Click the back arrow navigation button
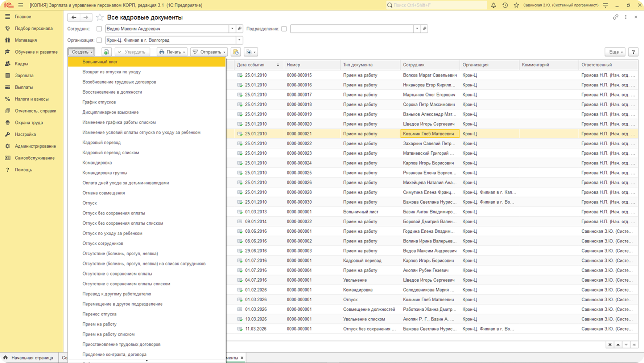This screenshot has height=363, width=644. (x=74, y=17)
